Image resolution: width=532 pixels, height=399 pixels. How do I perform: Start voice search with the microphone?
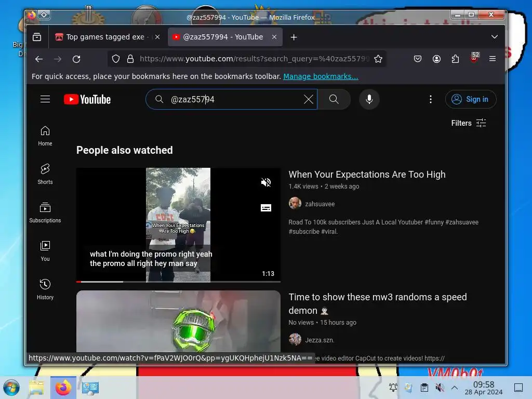tap(369, 99)
